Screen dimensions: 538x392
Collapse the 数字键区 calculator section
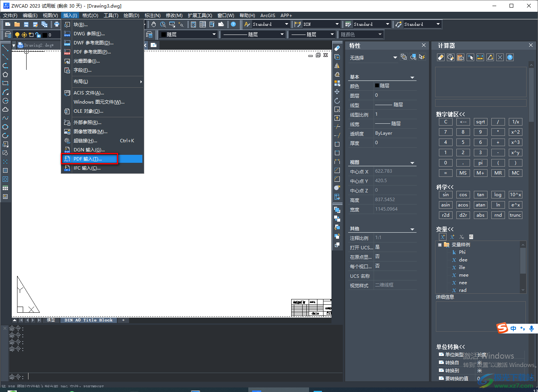click(451, 114)
